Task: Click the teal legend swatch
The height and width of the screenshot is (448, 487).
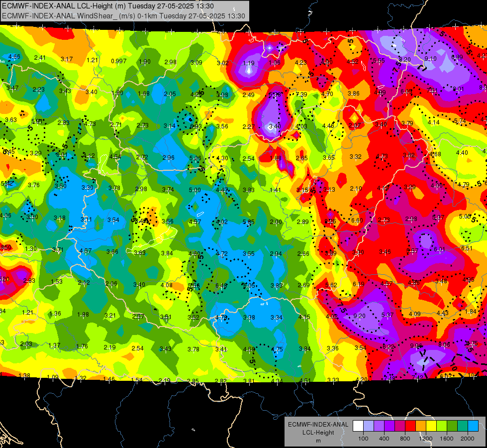Action: pyautogui.click(x=462, y=426)
